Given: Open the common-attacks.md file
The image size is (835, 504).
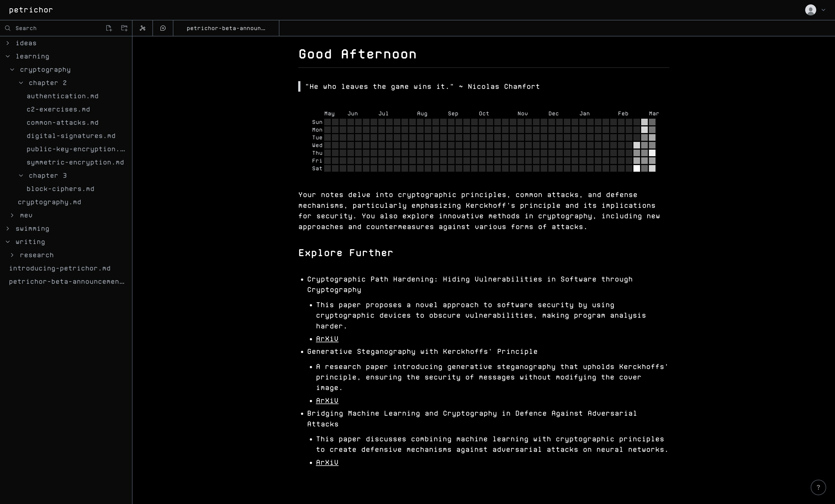Looking at the screenshot, I should [x=62, y=123].
